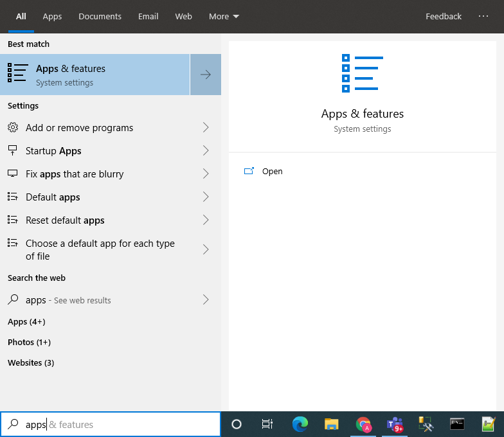Open File Explorer from the taskbar
This screenshot has height=437, width=504.
point(331,424)
